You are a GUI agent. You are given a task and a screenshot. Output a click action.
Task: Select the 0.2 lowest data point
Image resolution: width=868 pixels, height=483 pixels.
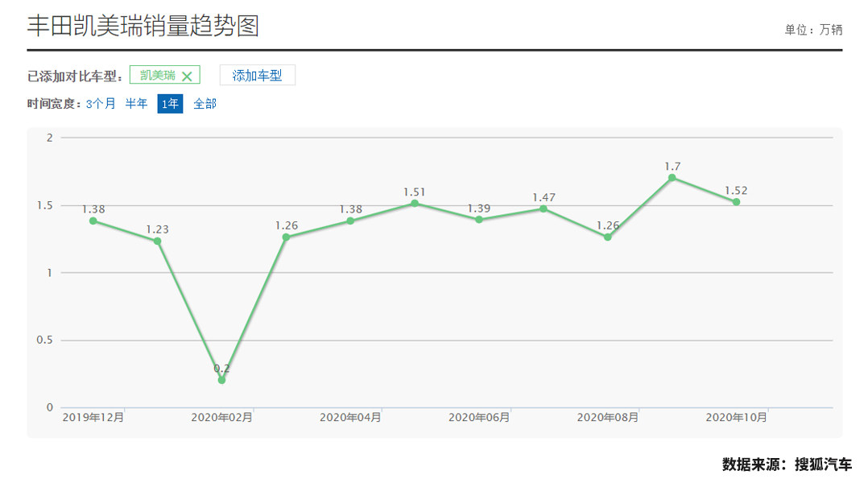tap(221, 380)
